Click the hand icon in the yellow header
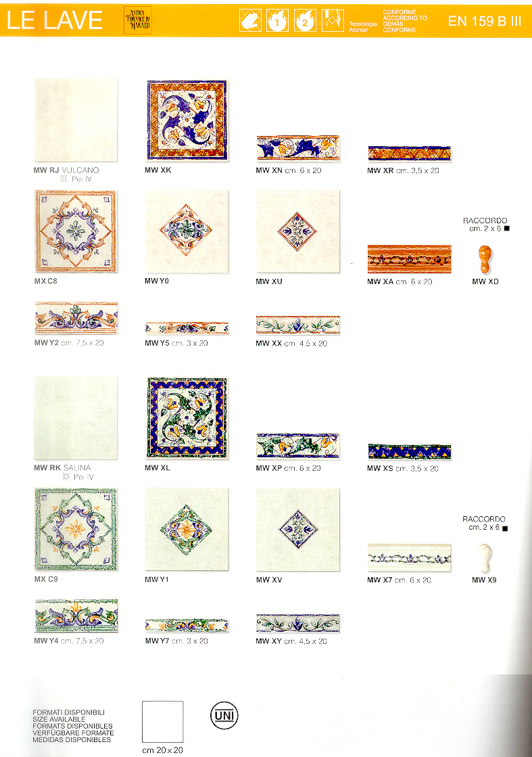 (x=250, y=21)
